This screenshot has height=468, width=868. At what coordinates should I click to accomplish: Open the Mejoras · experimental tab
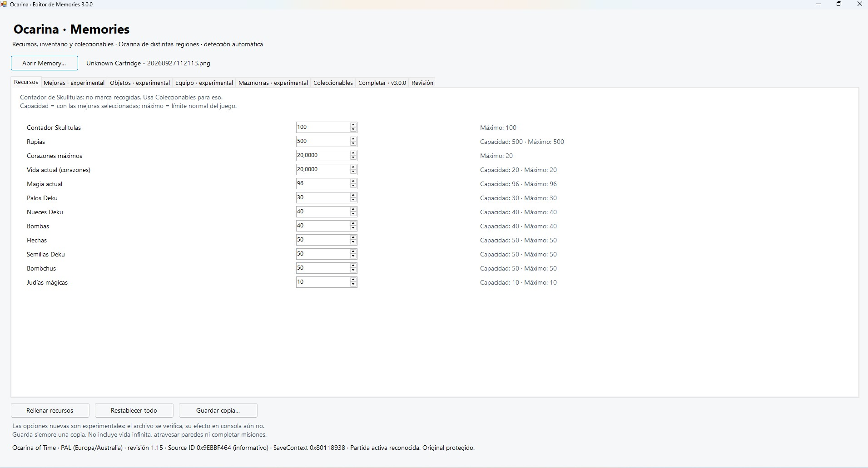74,83
